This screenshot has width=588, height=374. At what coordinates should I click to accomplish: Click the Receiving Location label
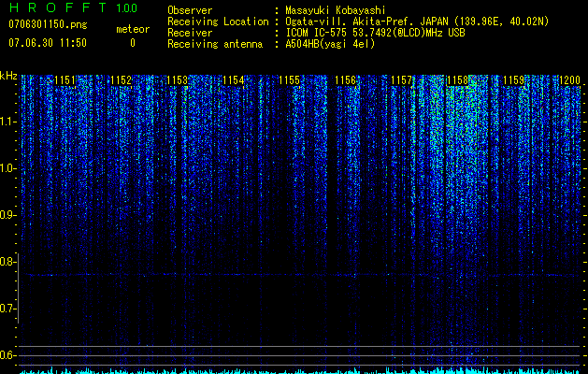(218, 22)
